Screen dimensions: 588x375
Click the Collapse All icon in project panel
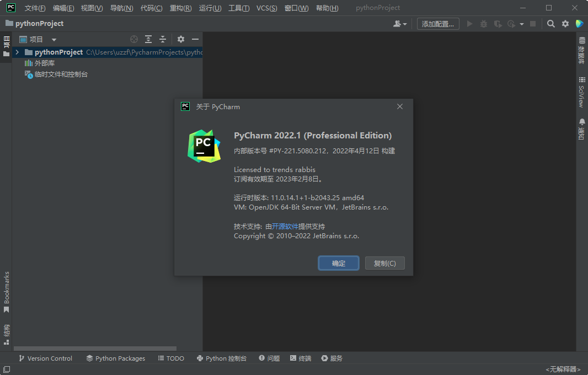(163, 39)
